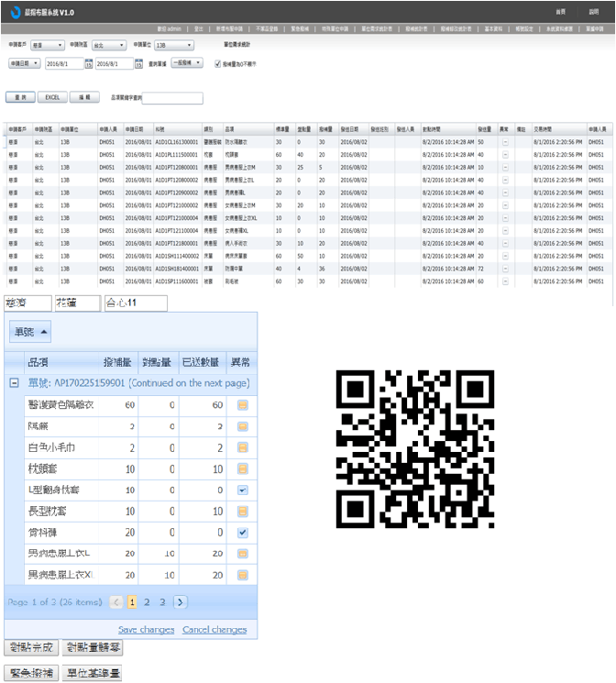Open the 申請日期 type dropdown
Viewport: 616px width, 683px height.
[23, 64]
